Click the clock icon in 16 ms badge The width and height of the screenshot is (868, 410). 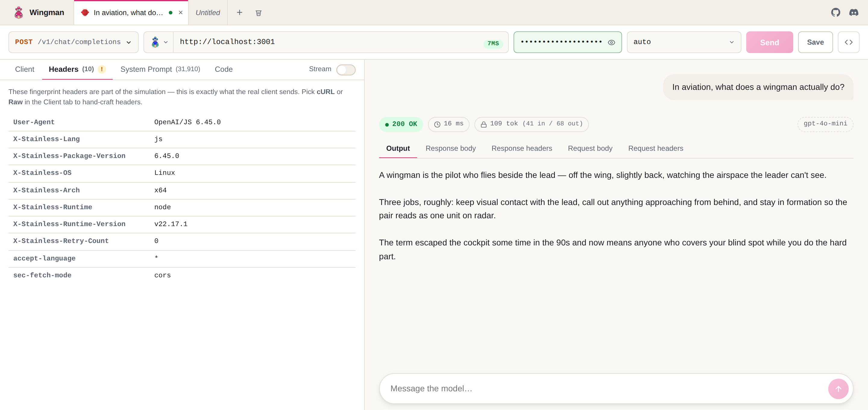437,124
